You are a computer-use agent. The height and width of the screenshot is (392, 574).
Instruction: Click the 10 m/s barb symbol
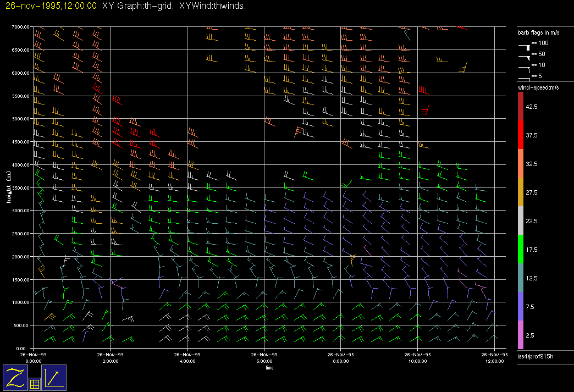coord(524,69)
